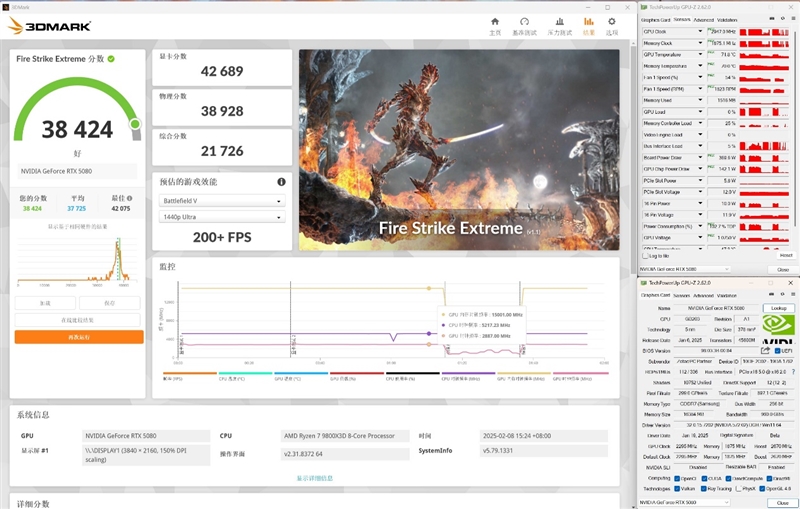Click the Lookup button in GPU-Z
The height and width of the screenshot is (509, 800).
click(777, 308)
